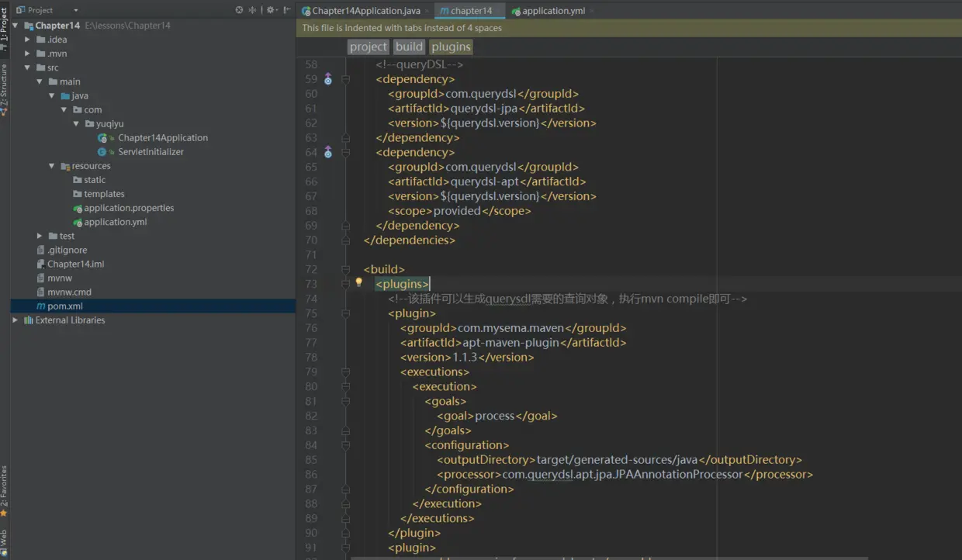Screen dimensions: 962x560
Task: Expand the .idea folder
Action: tap(28, 40)
